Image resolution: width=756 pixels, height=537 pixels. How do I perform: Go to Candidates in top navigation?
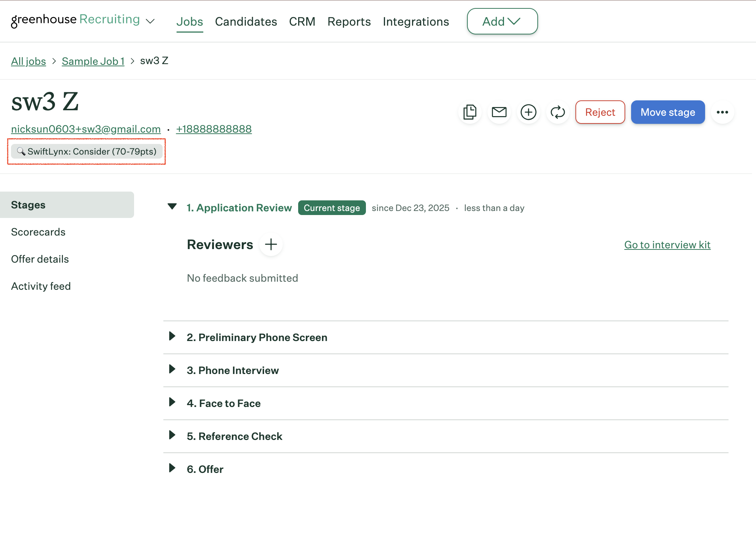coord(246,22)
